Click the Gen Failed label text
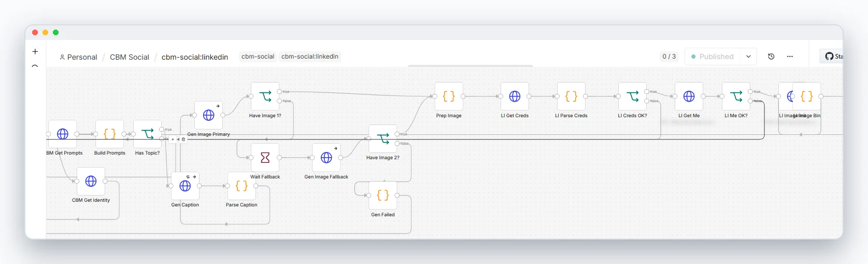The height and width of the screenshot is (264, 868). click(x=383, y=215)
